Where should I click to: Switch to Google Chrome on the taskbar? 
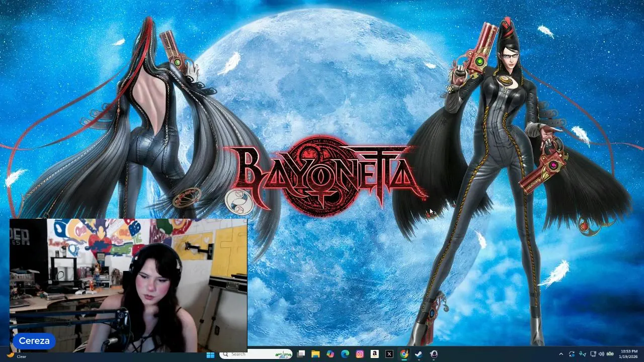click(x=404, y=354)
